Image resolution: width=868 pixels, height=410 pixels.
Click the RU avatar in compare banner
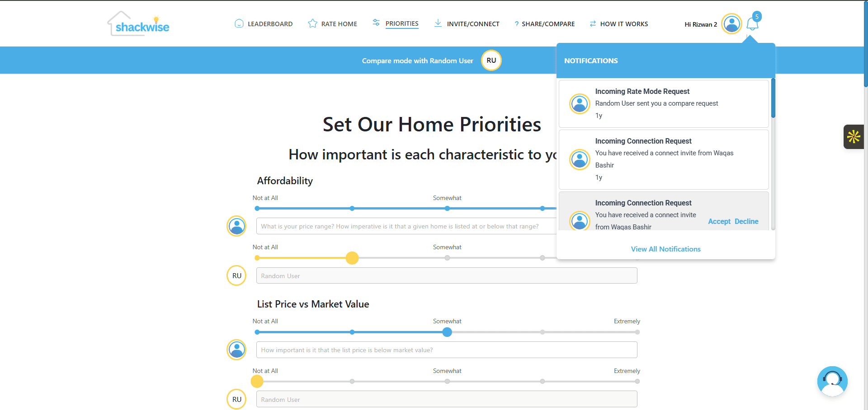click(491, 61)
